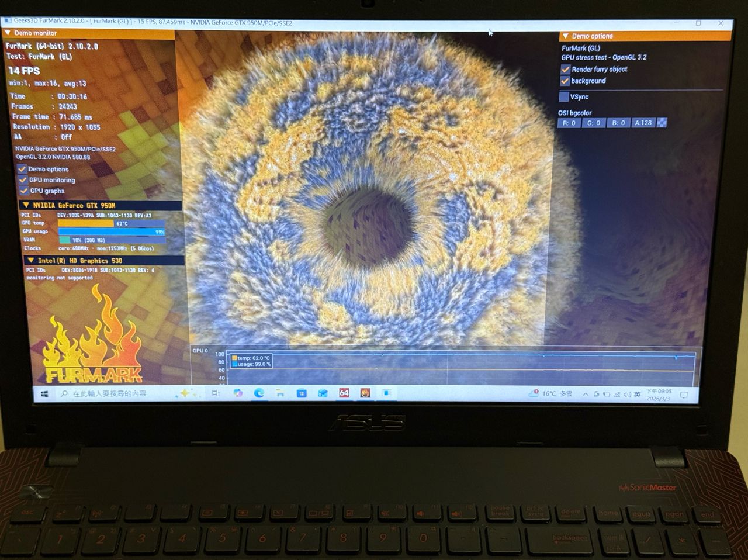Open the notification center icon
Image resolution: width=748 pixels, height=560 pixels.
pos(684,395)
